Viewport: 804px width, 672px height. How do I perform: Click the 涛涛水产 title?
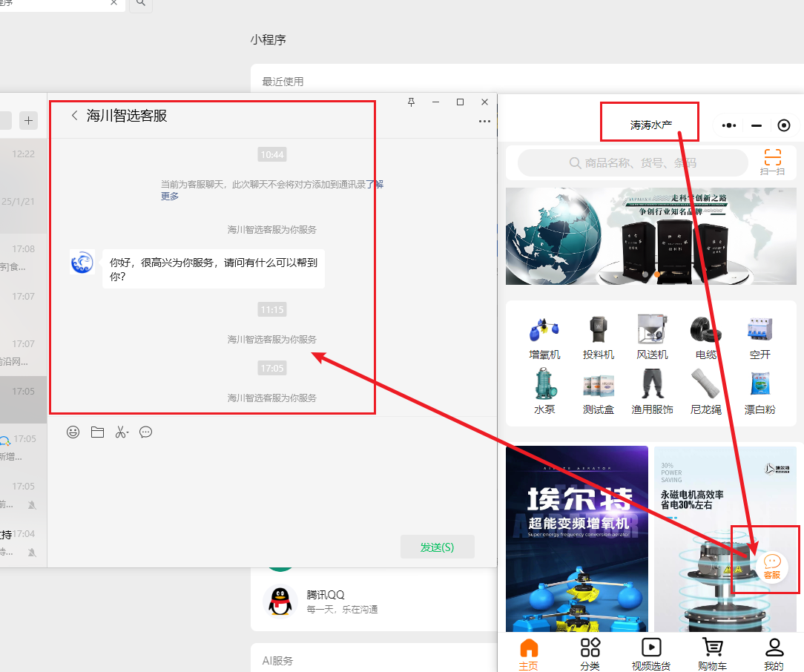(x=650, y=125)
